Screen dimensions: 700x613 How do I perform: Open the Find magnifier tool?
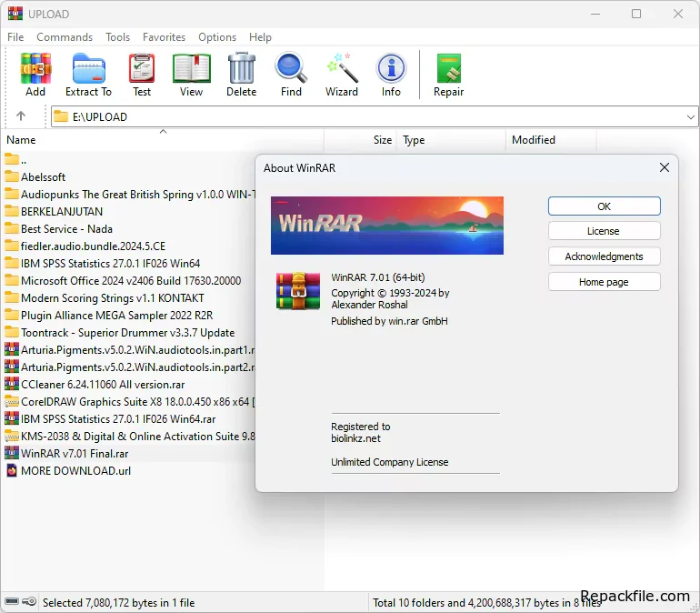[291, 68]
